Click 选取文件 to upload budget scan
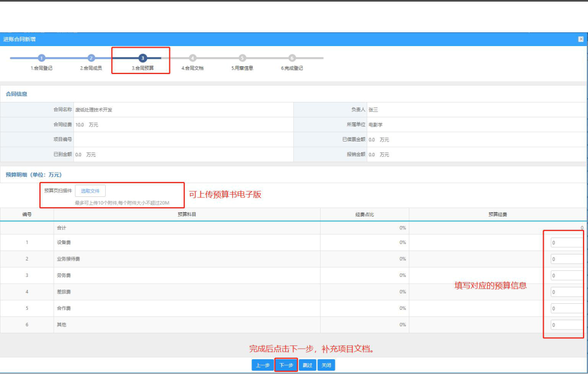This screenshot has width=588, height=374. pos(90,191)
